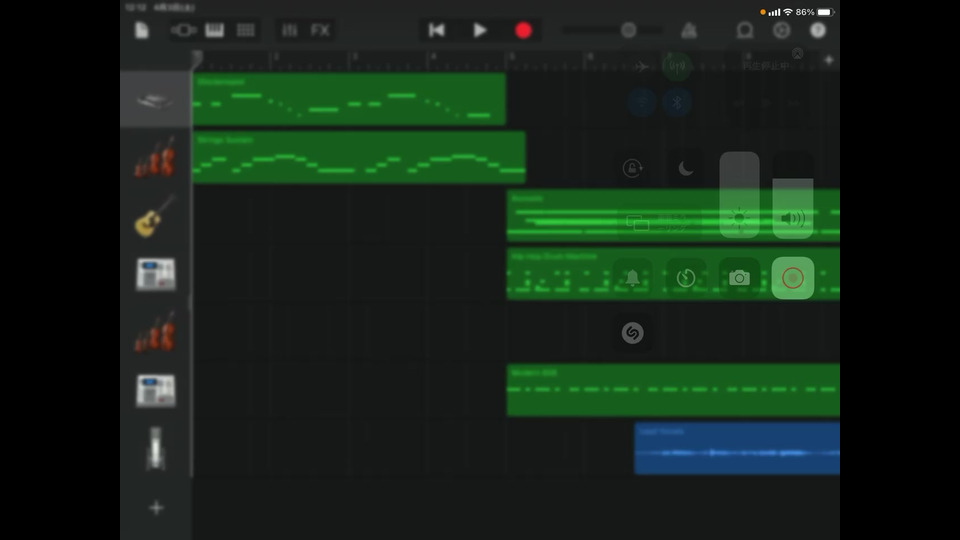Viewport: 960px width, 540px height.
Task: Select the blue audio recording region
Action: point(737,448)
